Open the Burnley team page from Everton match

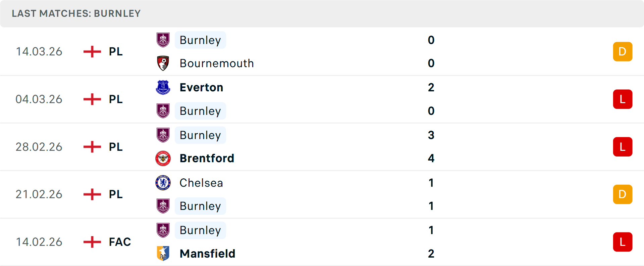click(200, 111)
